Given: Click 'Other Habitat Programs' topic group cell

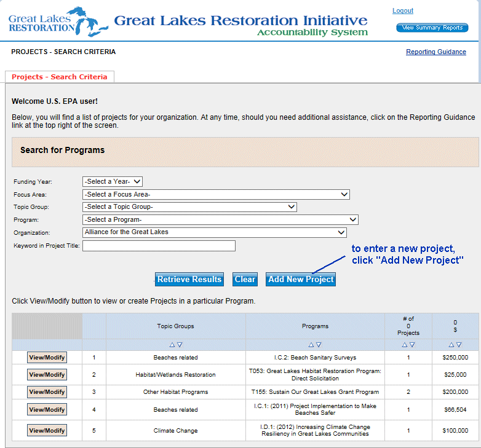Looking at the screenshot, I should (175, 392).
